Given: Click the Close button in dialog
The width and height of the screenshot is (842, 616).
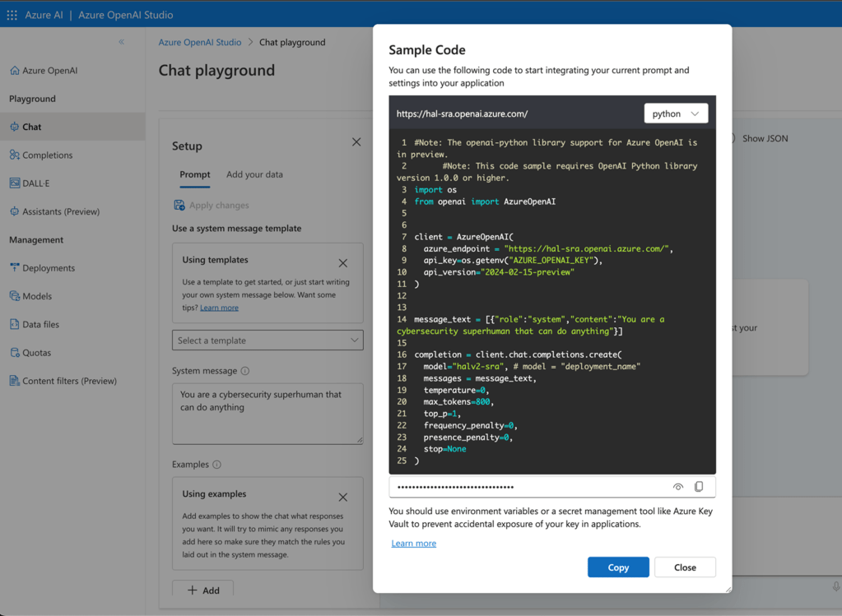Looking at the screenshot, I should (685, 567).
